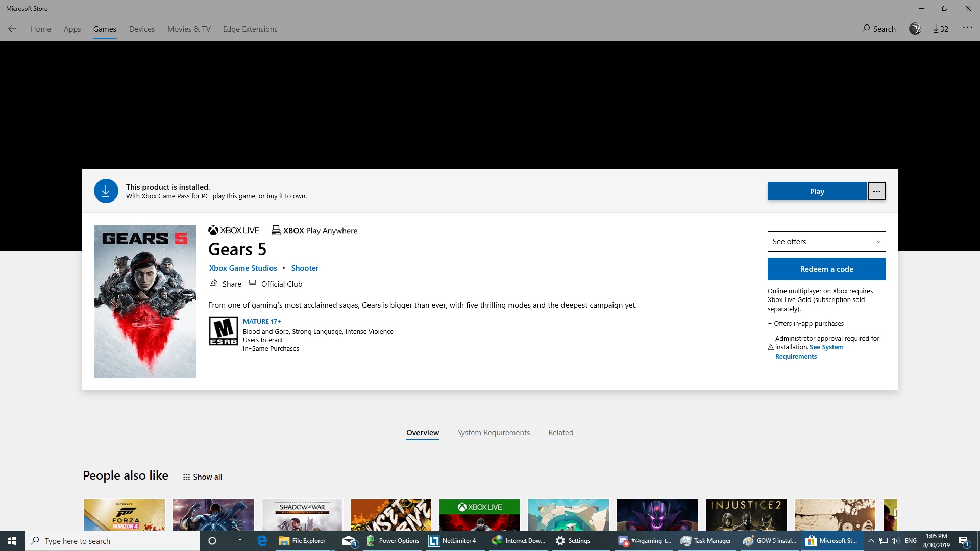Open Forza Horizon 4 thumbnail

click(125, 515)
